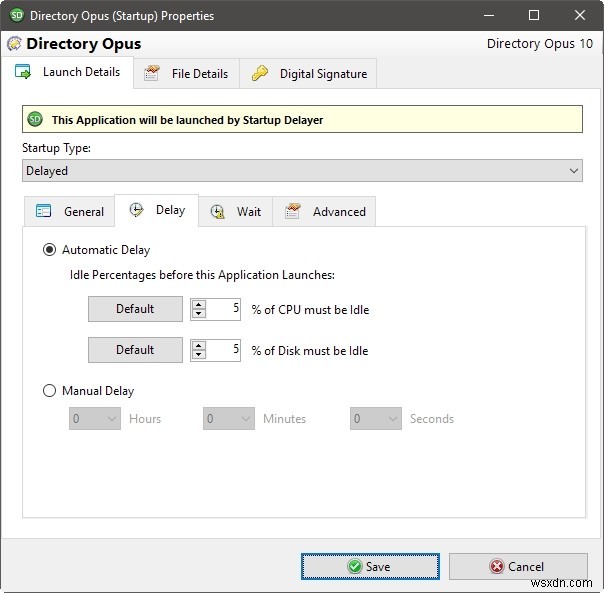
Task: Click the red cross icon on Cancel
Action: coord(497,566)
